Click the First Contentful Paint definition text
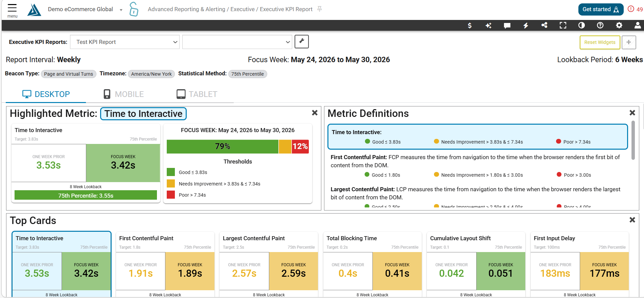644x298 pixels. (475, 161)
